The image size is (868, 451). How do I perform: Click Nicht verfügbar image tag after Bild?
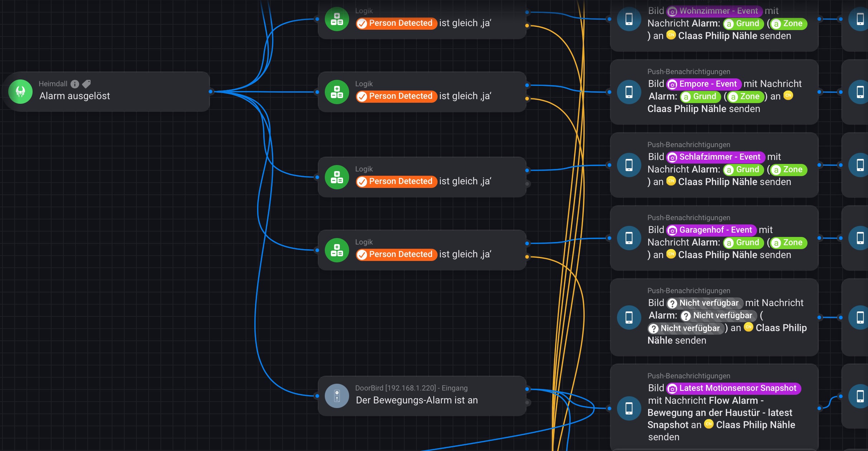704,303
